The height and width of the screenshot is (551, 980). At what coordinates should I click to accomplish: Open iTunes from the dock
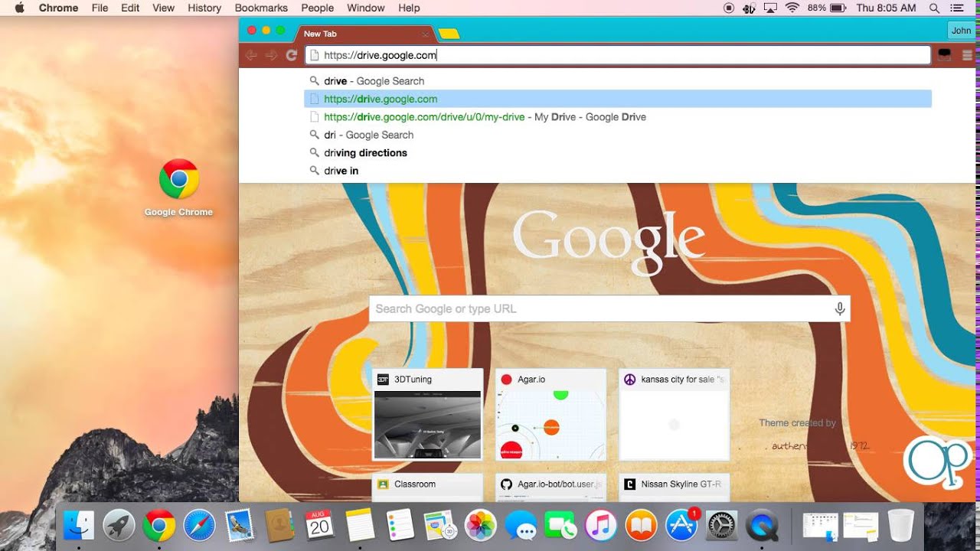coord(601,526)
